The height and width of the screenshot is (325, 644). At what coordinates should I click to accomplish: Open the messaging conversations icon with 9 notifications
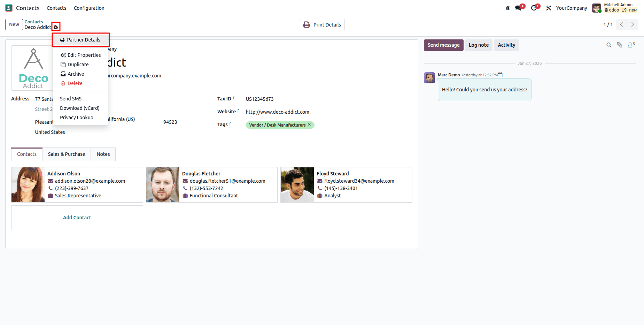coord(519,8)
